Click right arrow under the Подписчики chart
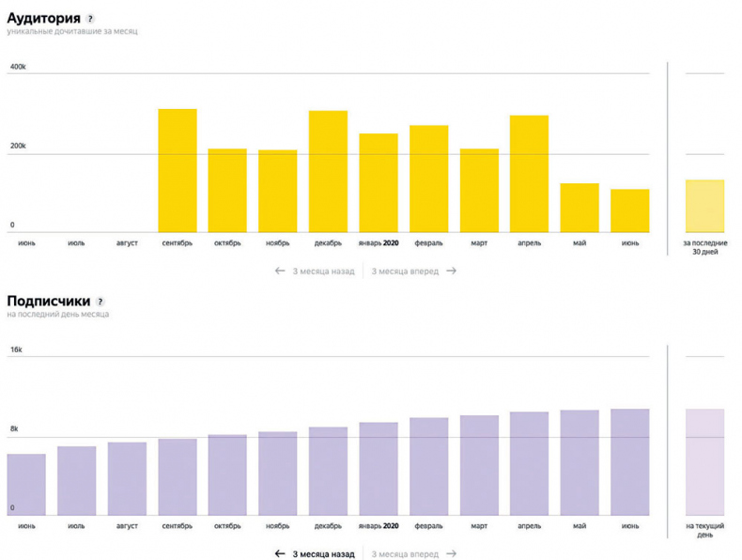This screenshot has width=742, height=560. tap(452, 553)
